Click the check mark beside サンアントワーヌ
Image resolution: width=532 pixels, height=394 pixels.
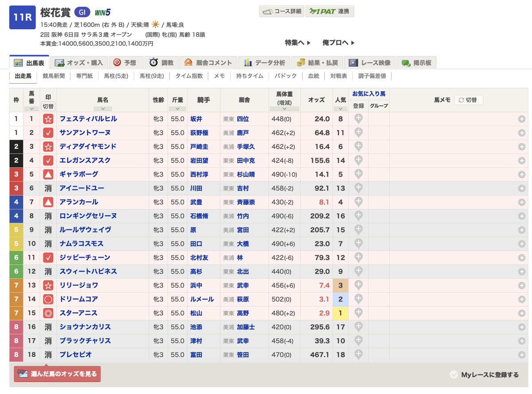48,133
